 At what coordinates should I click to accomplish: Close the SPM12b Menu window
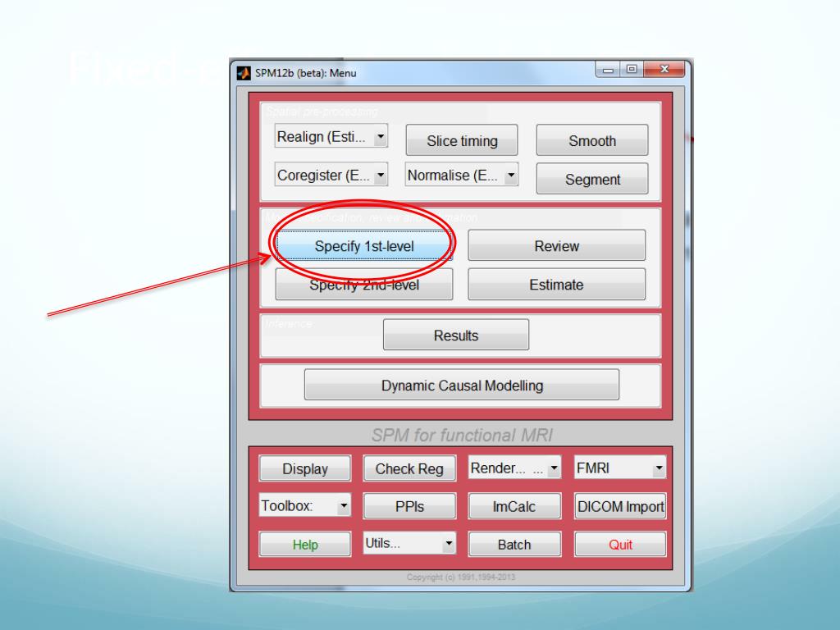(x=664, y=70)
